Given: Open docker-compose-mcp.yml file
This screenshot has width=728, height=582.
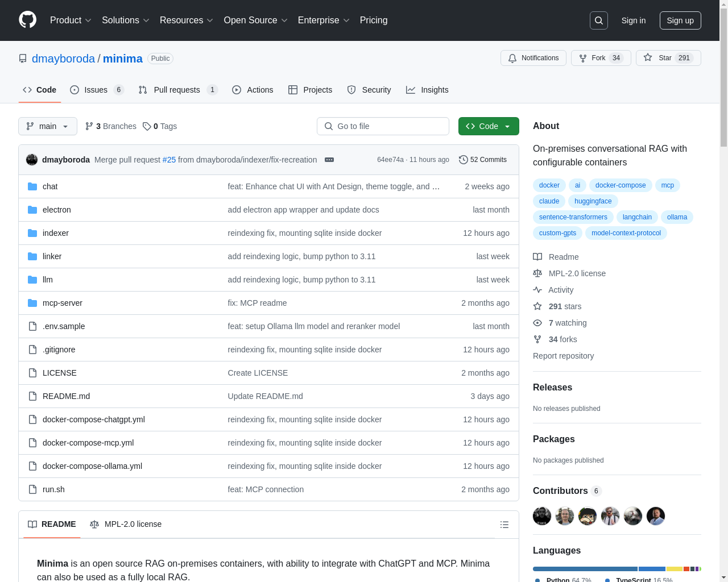Looking at the screenshot, I should click(x=88, y=443).
